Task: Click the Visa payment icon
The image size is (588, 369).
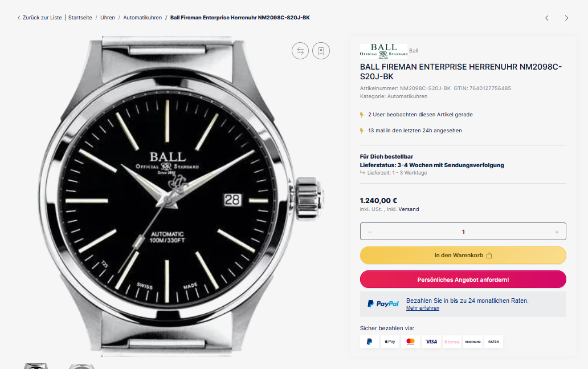Action: 431,342
